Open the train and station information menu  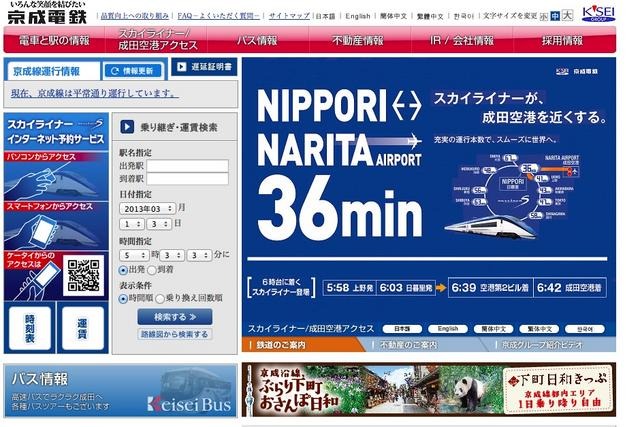point(54,40)
